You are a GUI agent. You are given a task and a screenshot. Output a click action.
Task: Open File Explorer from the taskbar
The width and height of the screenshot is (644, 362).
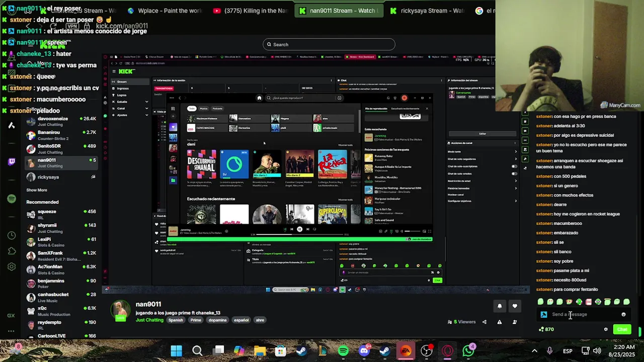pyautogui.click(x=260, y=350)
